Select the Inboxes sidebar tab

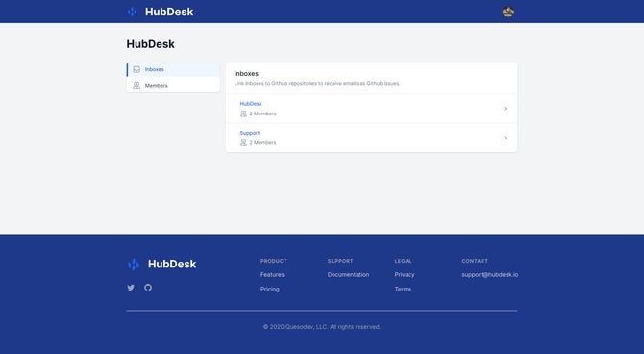(x=173, y=69)
